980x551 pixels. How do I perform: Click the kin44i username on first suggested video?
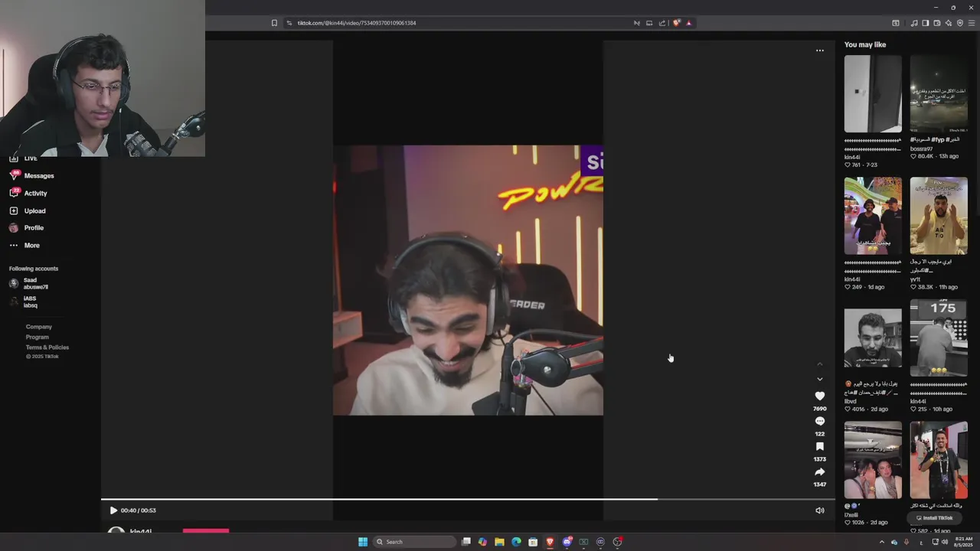click(x=852, y=157)
